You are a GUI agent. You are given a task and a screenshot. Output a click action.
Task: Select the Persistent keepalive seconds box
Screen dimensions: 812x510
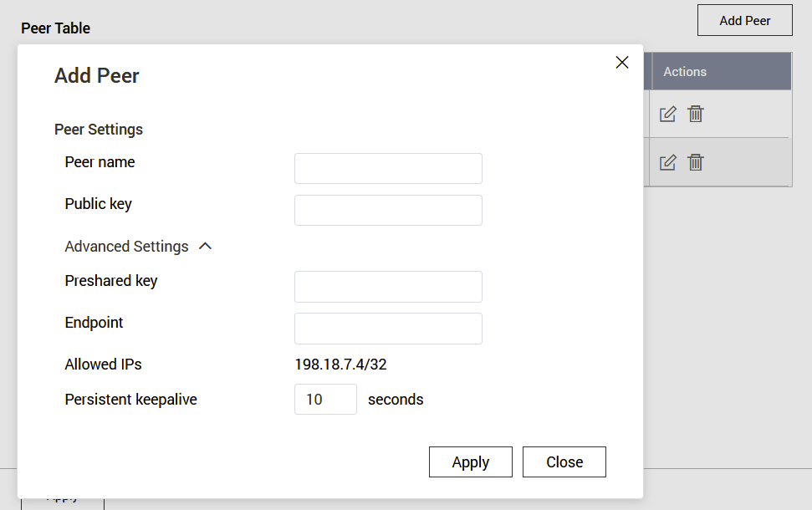point(325,399)
